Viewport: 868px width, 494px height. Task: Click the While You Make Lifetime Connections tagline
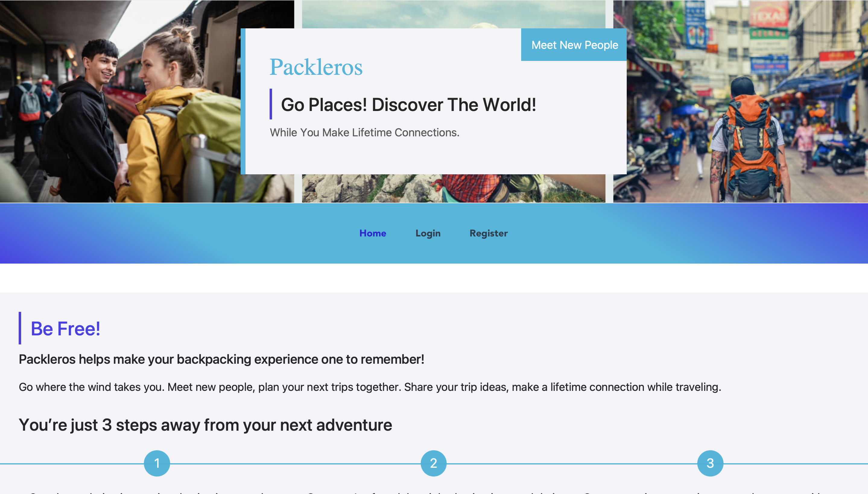pos(365,132)
